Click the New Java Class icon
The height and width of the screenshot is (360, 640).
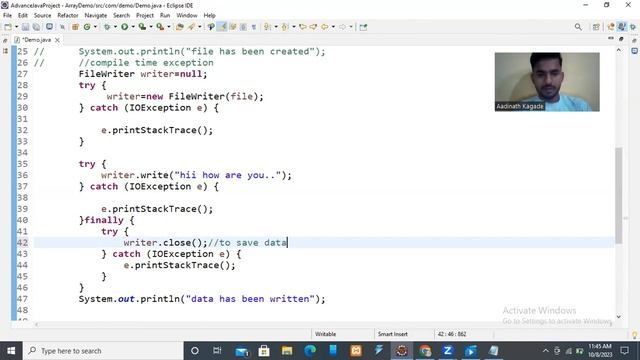[x=87, y=27]
